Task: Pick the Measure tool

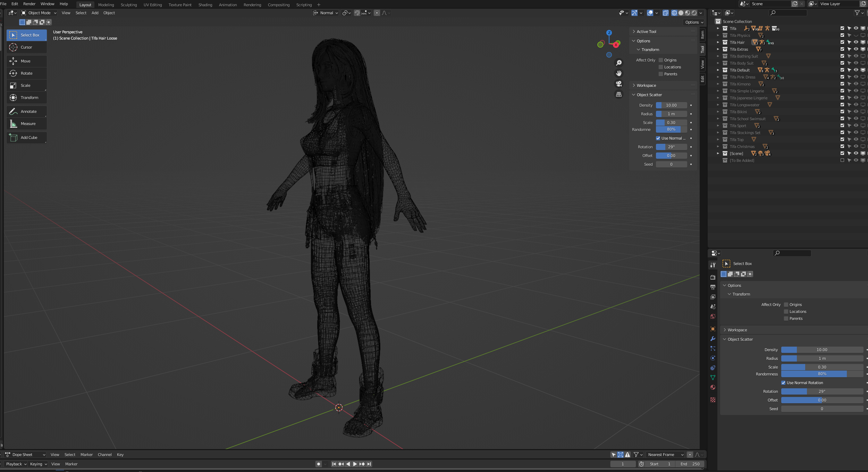Action: point(26,124)
